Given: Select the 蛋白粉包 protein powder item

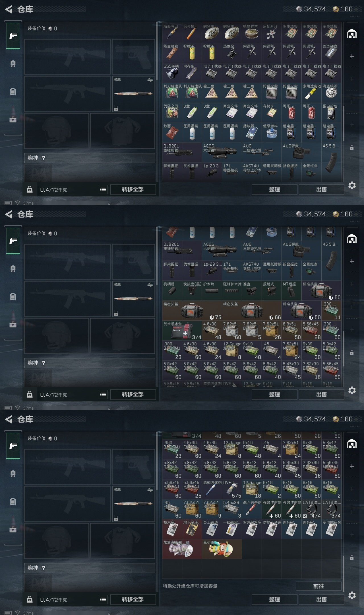Looking at the screenshot, I should coord(331,113).
